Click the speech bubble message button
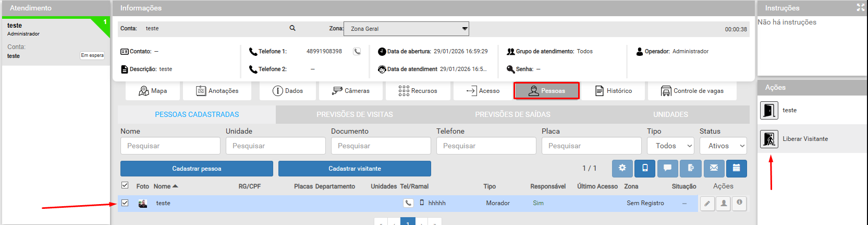The image size is (868, 225). (x=668, y=168)
